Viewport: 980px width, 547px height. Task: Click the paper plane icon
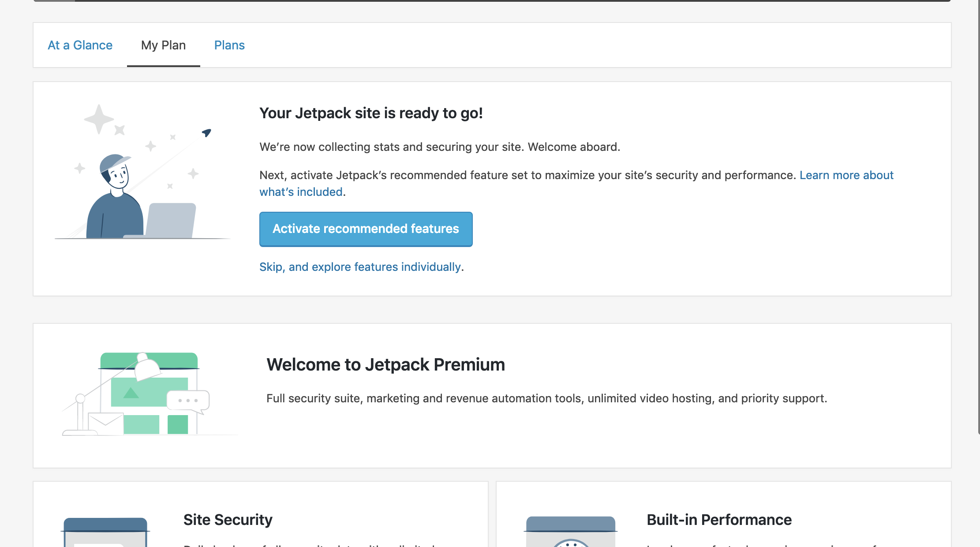[x=206, y=132]
